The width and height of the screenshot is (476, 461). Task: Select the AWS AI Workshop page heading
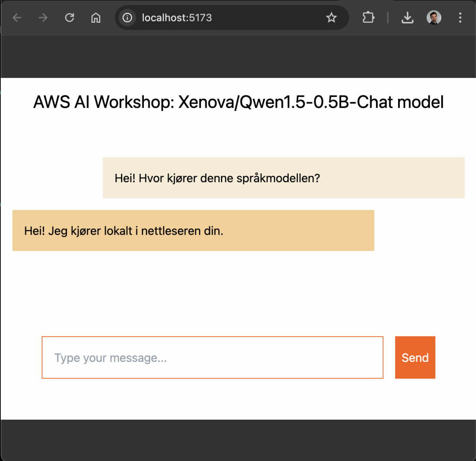(x=238, y=102)
